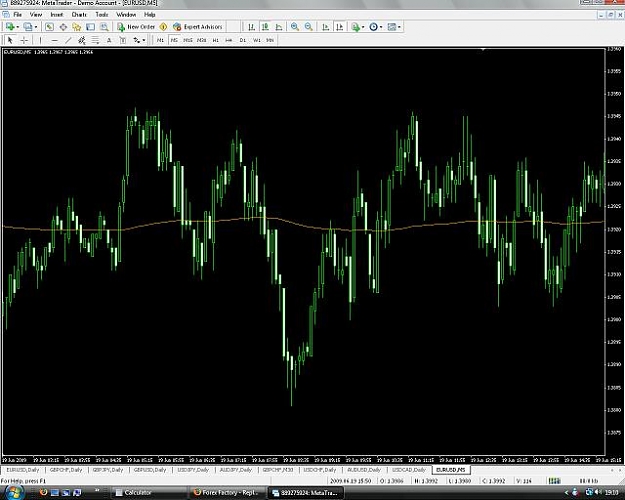Switch to the GBPCHF,M30 chart tab
This screenshot has width=625, height=500.
coord(278,470)
